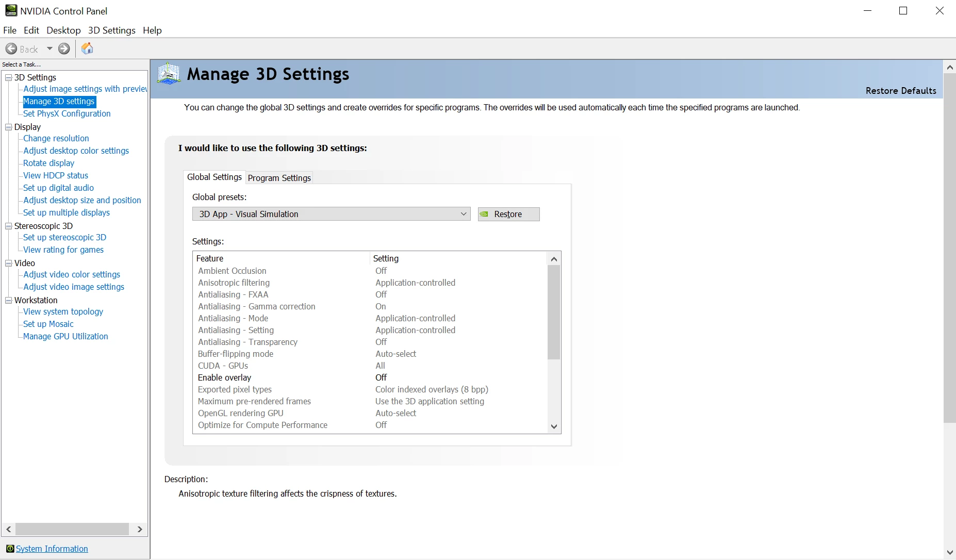Click the System Information icon
956x560 pixels.
coord(10,549)
